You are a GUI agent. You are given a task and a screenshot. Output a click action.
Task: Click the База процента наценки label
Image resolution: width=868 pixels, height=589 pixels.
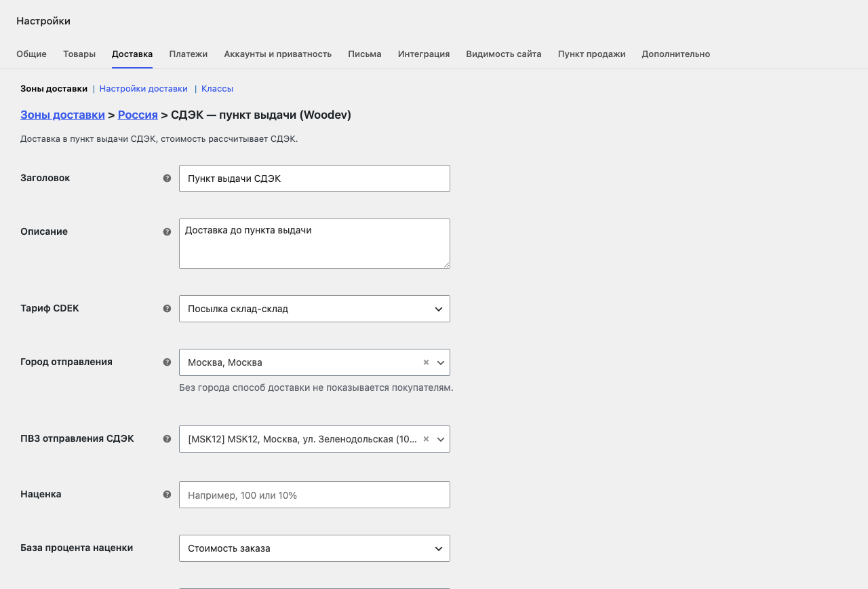77,548
